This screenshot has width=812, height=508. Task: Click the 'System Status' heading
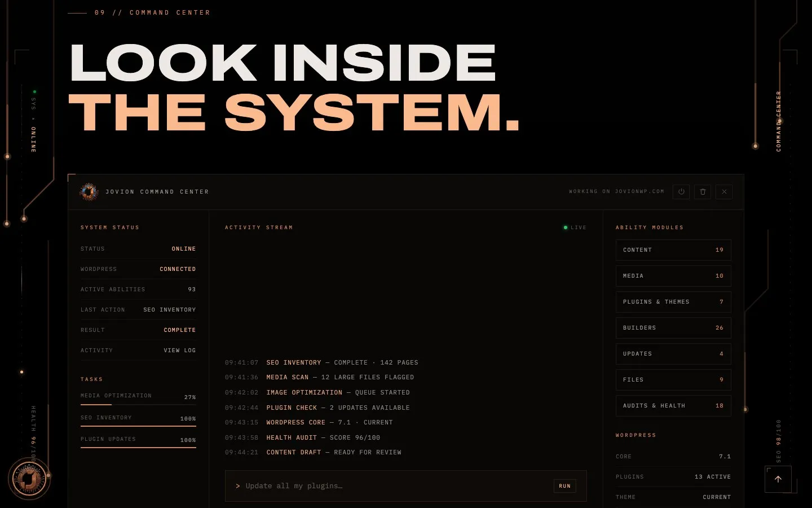[110, 227]
